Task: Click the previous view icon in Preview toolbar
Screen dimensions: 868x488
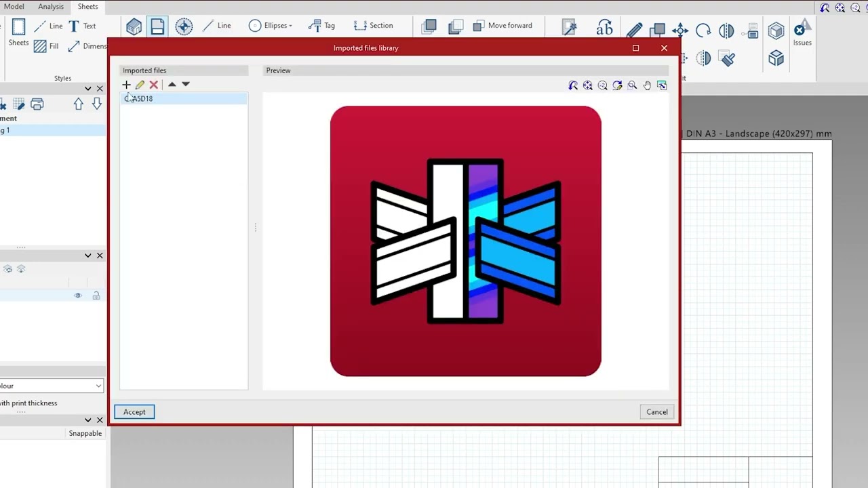Action: pos(573,85)
